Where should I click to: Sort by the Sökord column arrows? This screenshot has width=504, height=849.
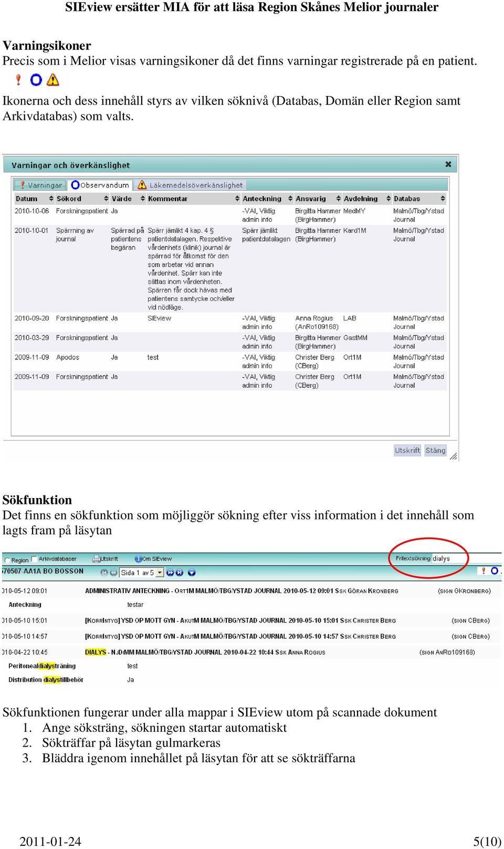(x=106, y=199)
